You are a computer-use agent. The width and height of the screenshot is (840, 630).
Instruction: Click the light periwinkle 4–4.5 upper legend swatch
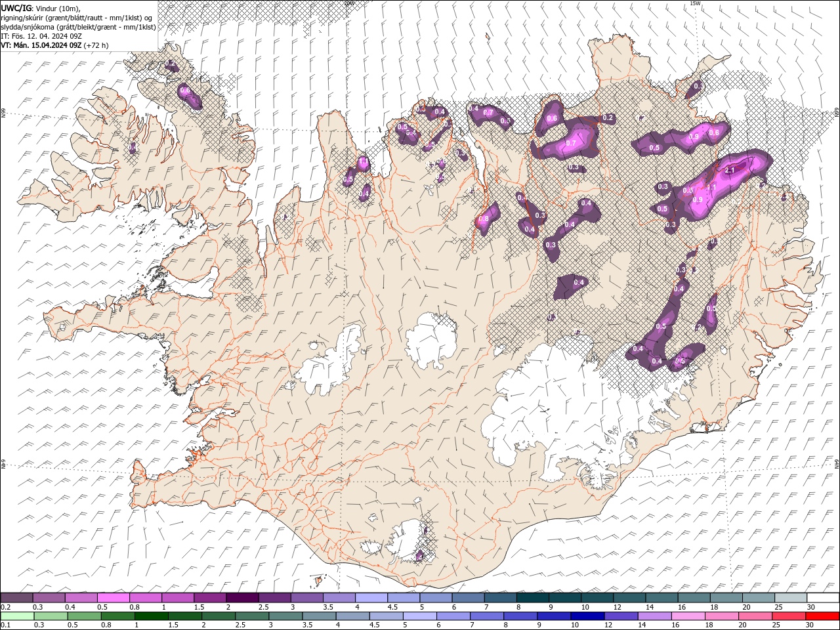(371, 598)
